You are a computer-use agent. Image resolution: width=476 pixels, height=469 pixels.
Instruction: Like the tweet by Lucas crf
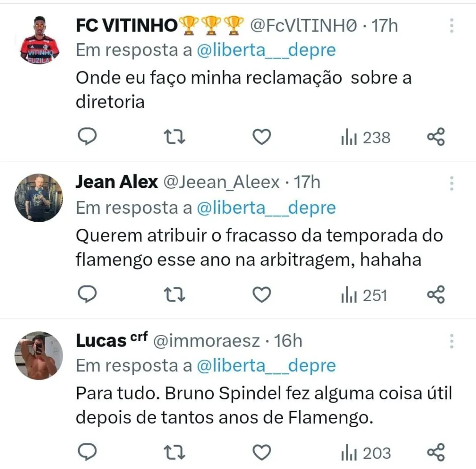click(x=261, y=452)
